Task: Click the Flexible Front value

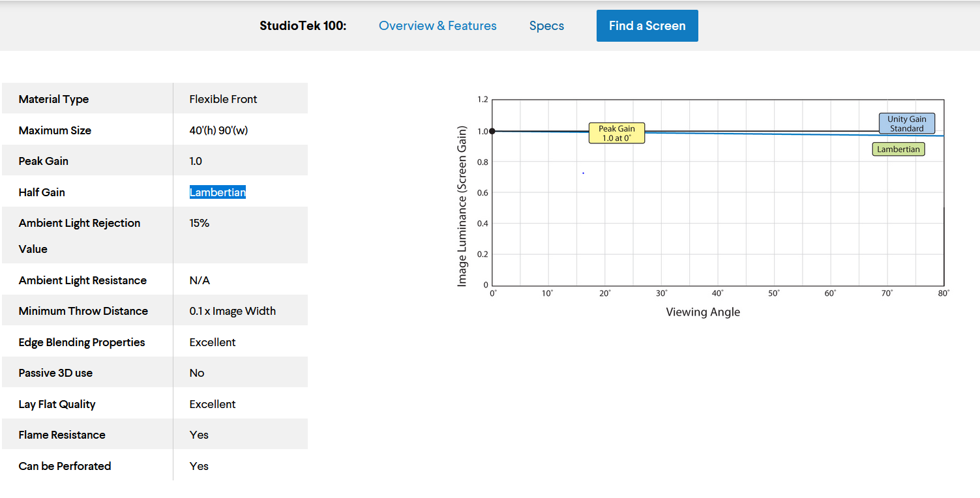Action: 223,99
